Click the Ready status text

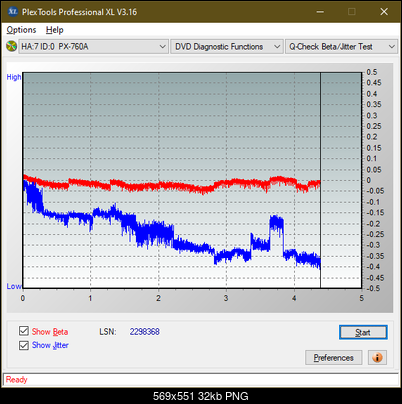click(16, 380)
